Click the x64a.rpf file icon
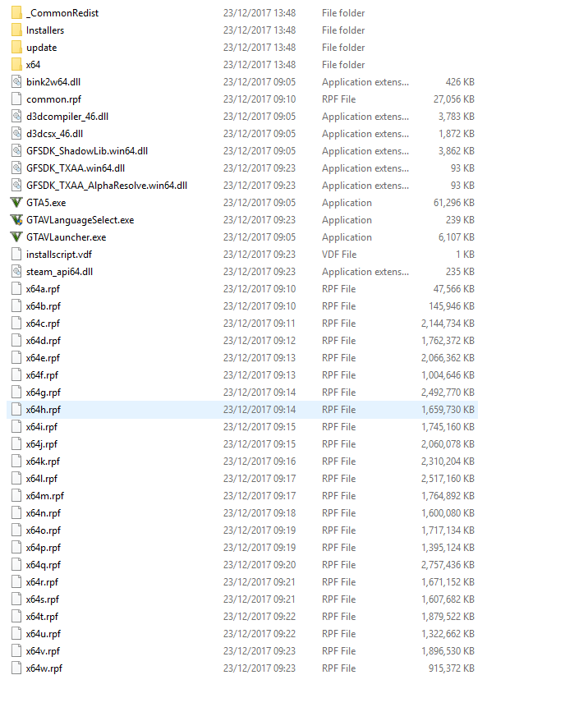The height and width of the screenshot is (721, 588). click(16, 289)
